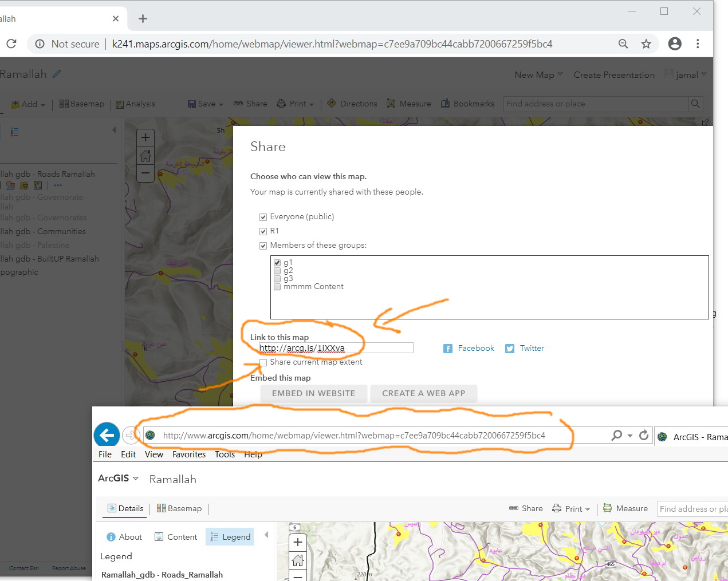
Task: Toggle Everyone (public) checkbox
Action: click(x=263, y=217)
